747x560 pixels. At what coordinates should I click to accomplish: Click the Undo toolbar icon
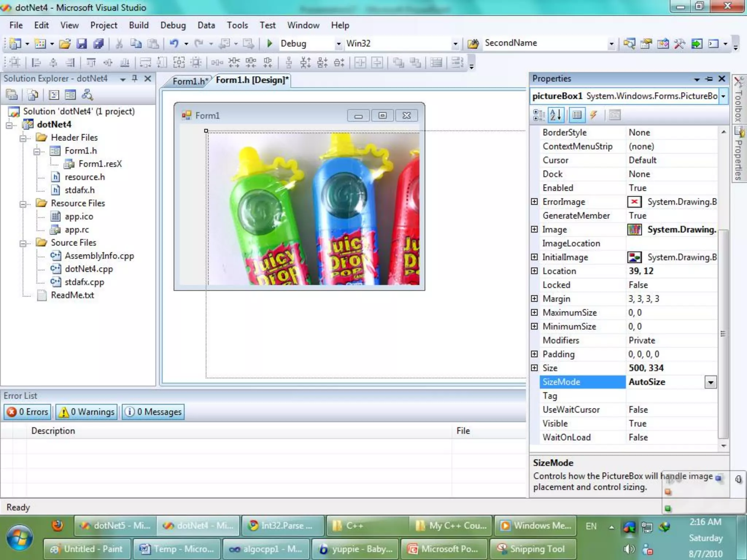click(174, 43)
